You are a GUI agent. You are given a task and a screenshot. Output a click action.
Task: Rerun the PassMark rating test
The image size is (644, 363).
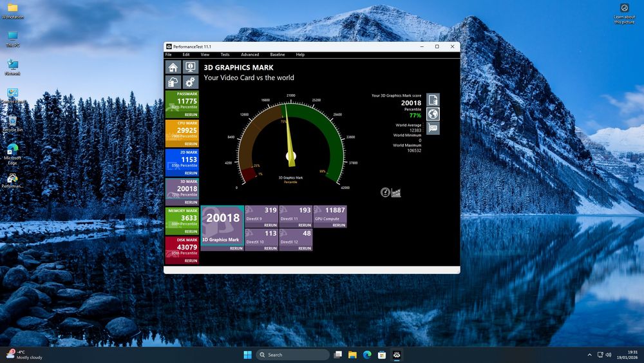point(191,115)
